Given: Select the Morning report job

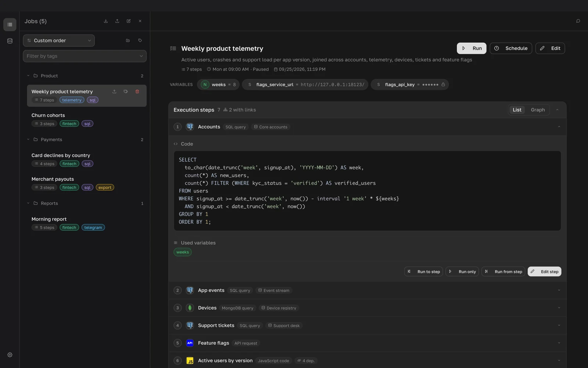Looking at the screenshot, I should [87, 223].
